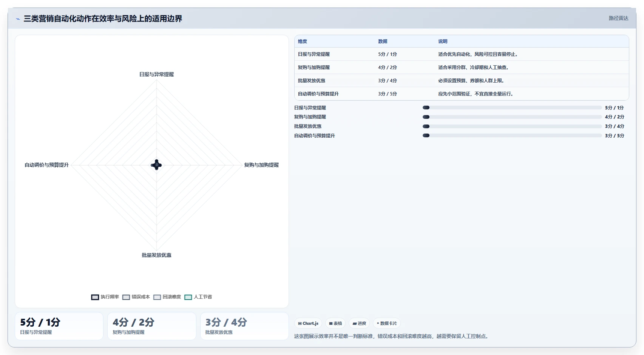
Task: Click the 说明 column header
Action: tap(443, 41)
